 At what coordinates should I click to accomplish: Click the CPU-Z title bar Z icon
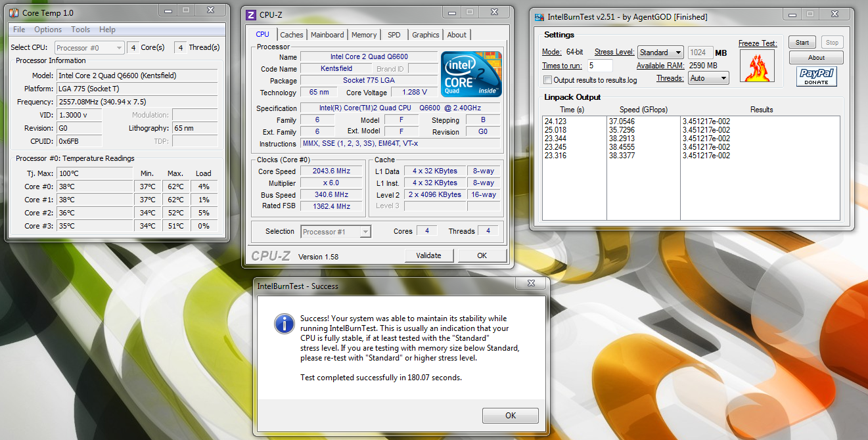tap(251, 15)
